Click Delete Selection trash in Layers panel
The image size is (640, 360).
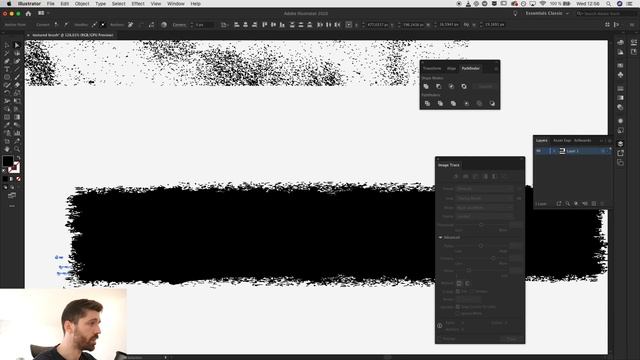tap(602, 204)
